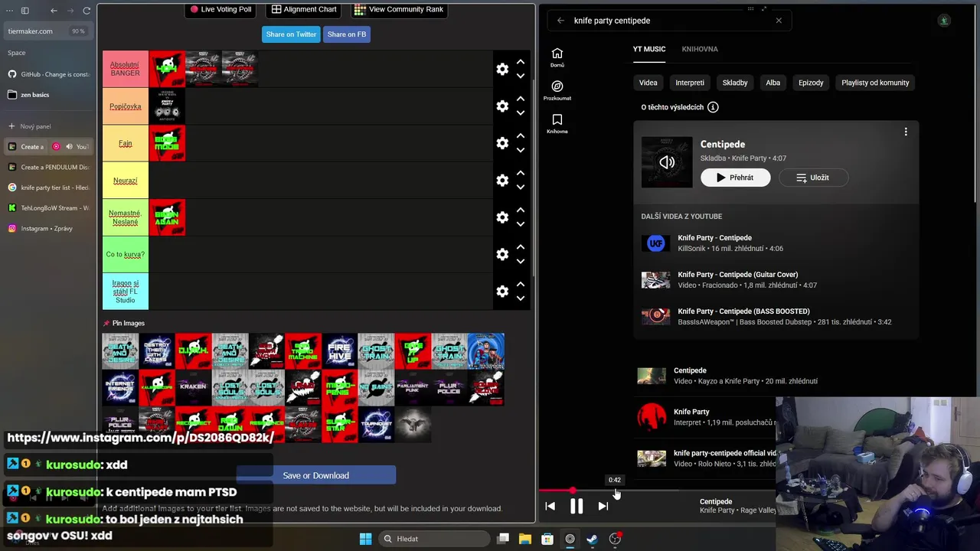Move Fajn tier down with arrow
This screenshot has width=980, height=551.
tap(521, 150)
